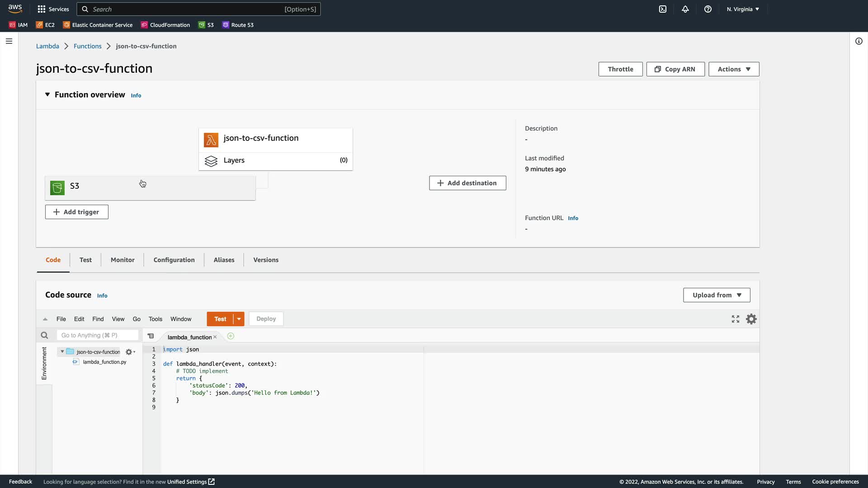The height and width of the screenshot is (488, 868).
Task: Open code editor preferences gear
Action: (751, 319)
